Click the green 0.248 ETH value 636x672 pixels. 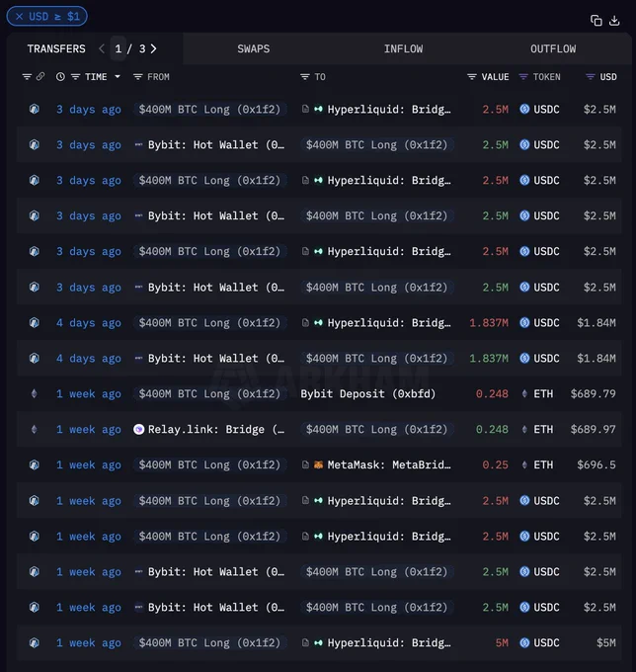(x=492, y=430)
